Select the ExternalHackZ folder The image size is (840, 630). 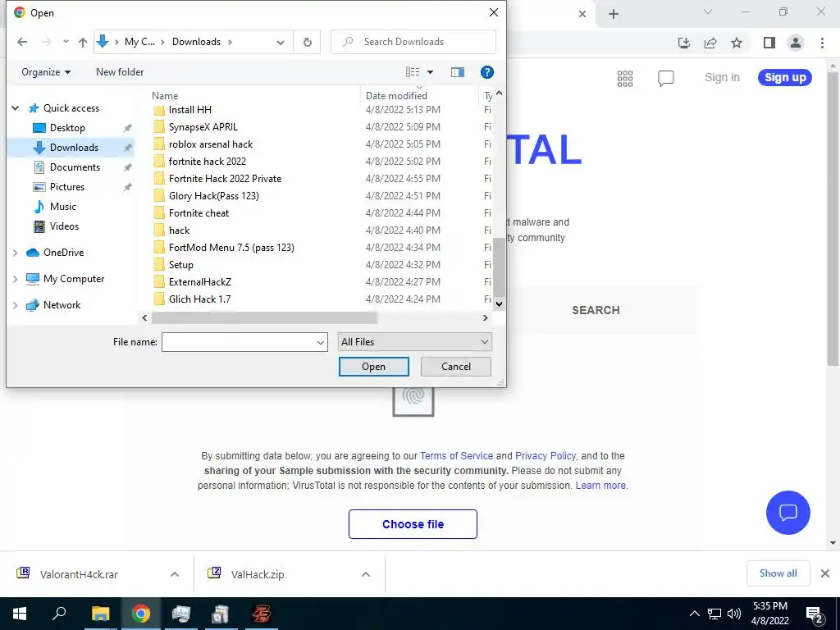200,282
